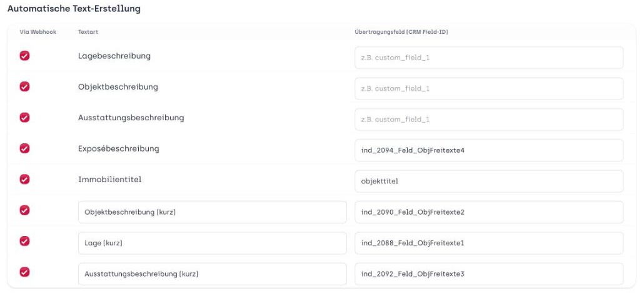The image size is (644, 293).
Task: Edit field containing ind_2088_Feld_ObjFreitexte1
Action: tap(489, 243)
